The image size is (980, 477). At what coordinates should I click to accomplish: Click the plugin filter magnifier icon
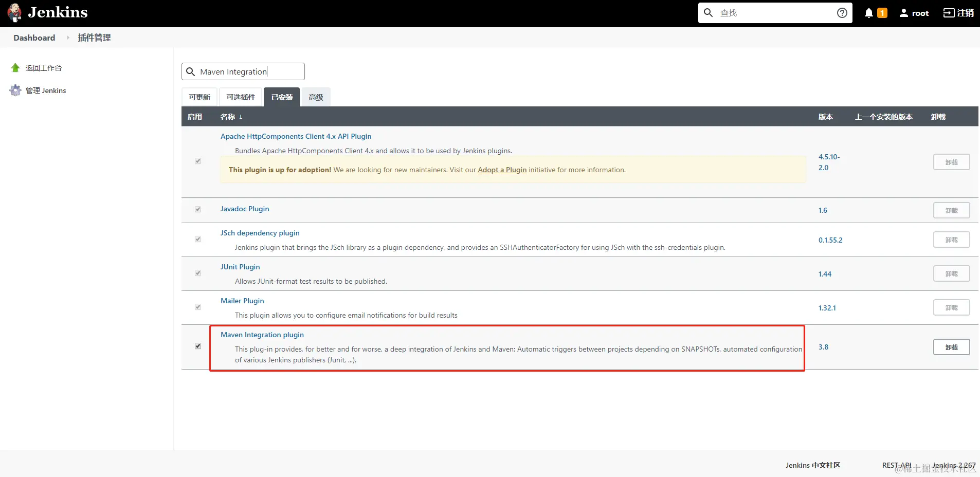pyautogui.click(x=190, y=71)
